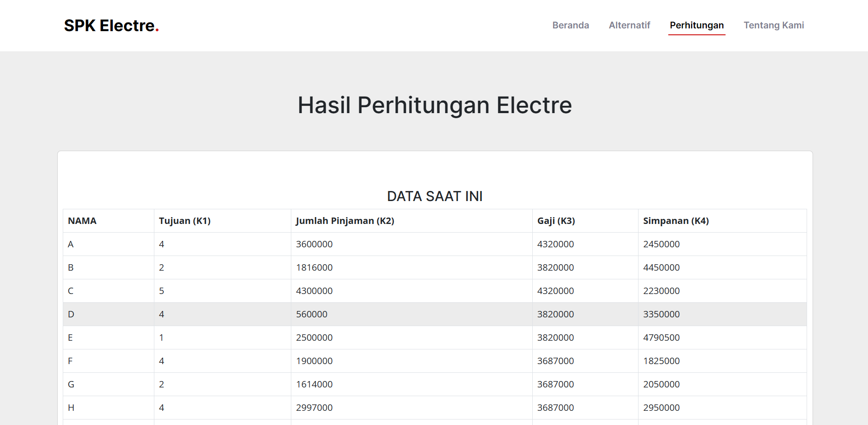Select the loan value 1816000 for B
868x425 pixels.
(314, 267)
